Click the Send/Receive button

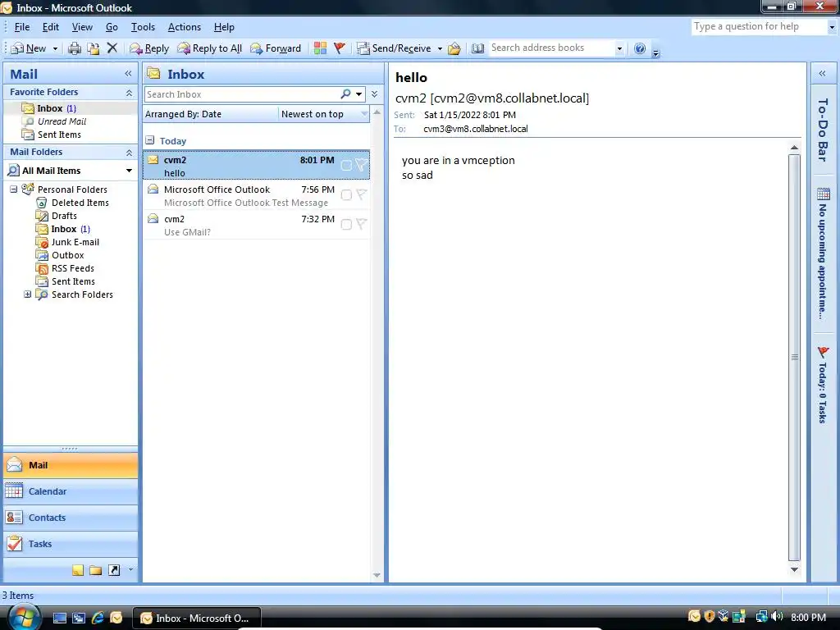pos(395,48)
